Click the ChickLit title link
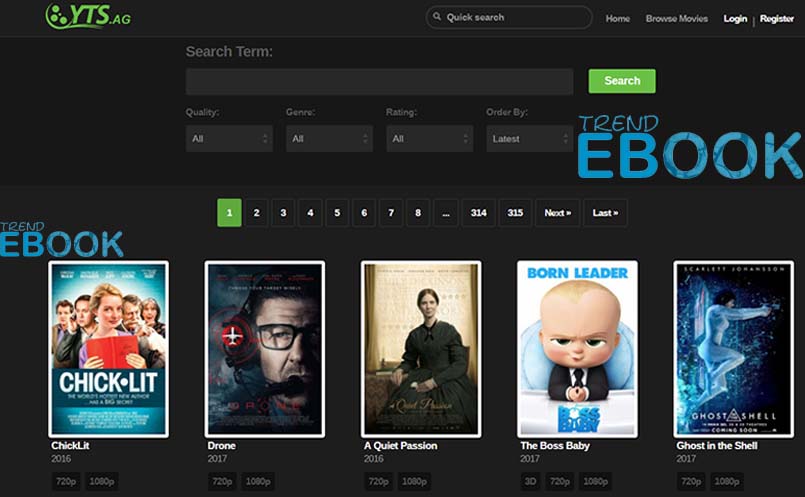The image size is (805, 497). pos(70,446)
